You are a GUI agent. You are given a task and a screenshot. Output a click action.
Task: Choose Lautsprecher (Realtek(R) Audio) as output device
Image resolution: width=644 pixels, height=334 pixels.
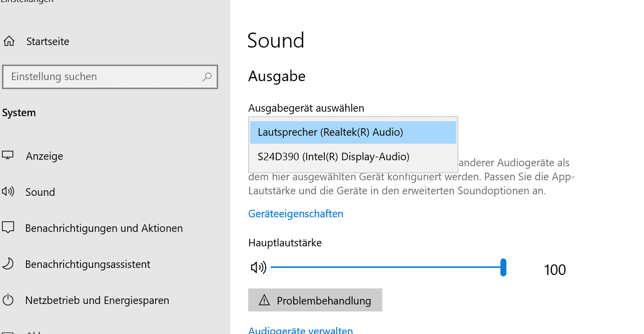tap(353, 132)
